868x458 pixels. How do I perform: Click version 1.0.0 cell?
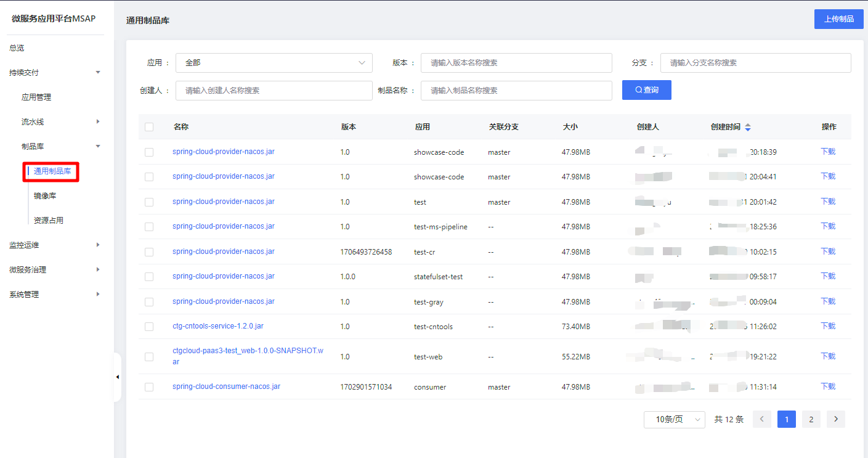(348, 277)
